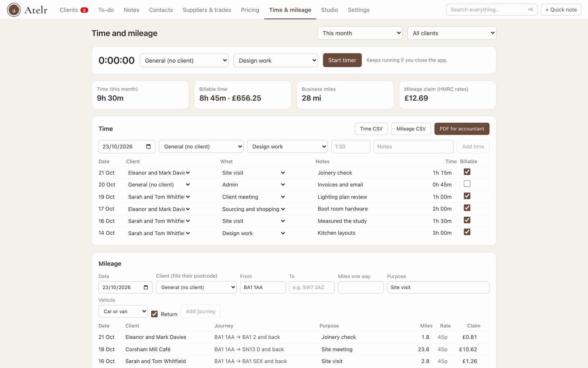
Task: Change activity for Sourcing and shopping row
Action: tap(253, 209)
